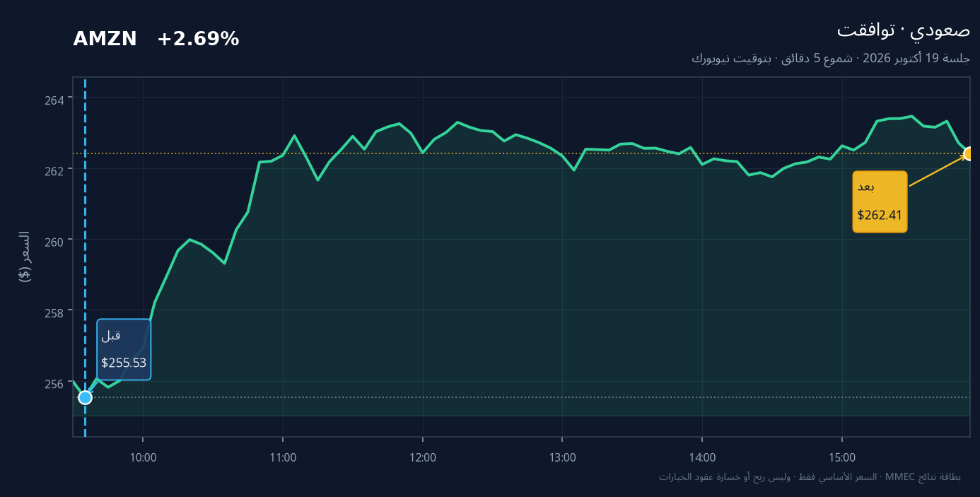Click the 262 price axis label
The width and height of the screenshot is (980, 497).
(x=54, y=170)
